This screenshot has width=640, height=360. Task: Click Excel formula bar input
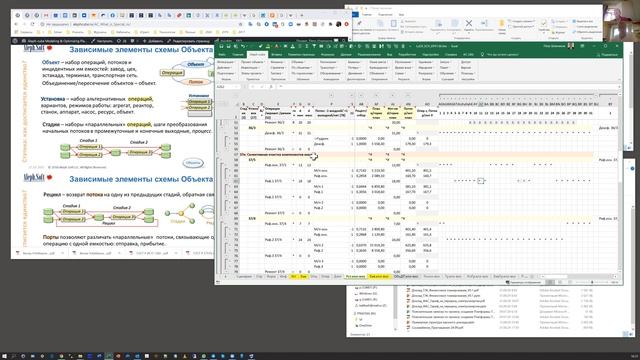[x=448, y=87]
